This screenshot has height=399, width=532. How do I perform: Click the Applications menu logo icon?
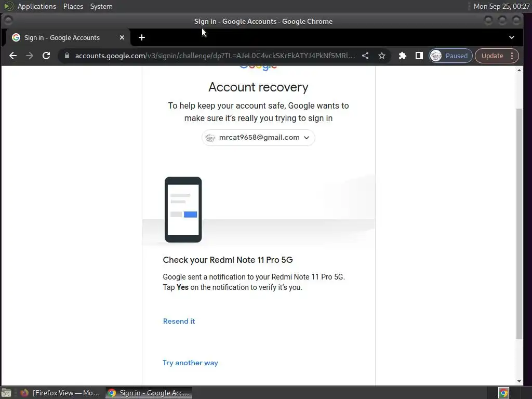tap(8, 6)
